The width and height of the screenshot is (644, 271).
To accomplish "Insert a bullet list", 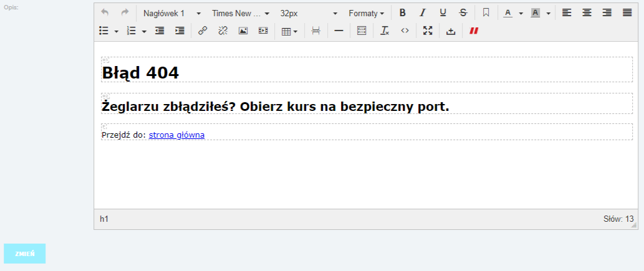I will (x=104, y=31).
